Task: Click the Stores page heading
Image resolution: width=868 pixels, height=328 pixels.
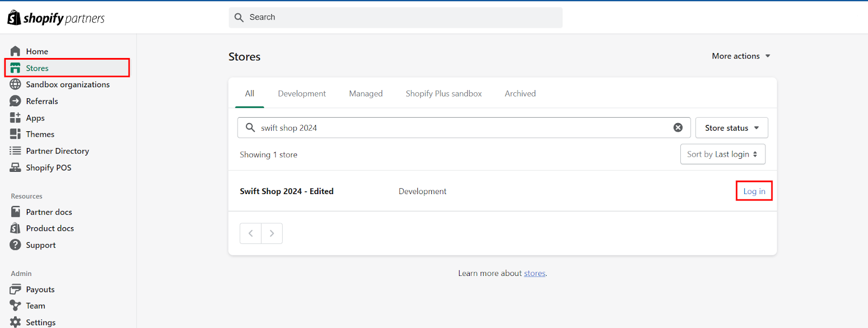Action: (244, 56)
